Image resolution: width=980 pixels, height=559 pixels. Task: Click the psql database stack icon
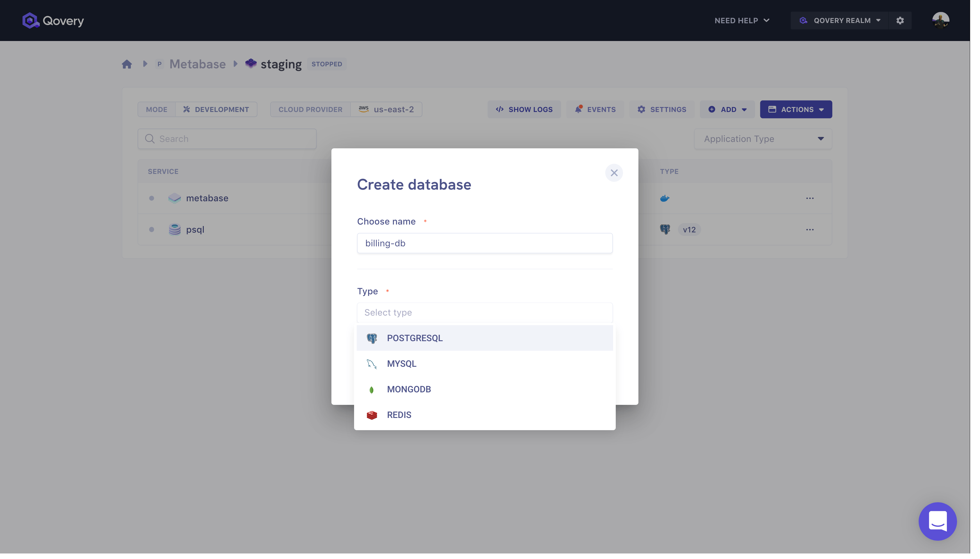[x=175, y=229]
